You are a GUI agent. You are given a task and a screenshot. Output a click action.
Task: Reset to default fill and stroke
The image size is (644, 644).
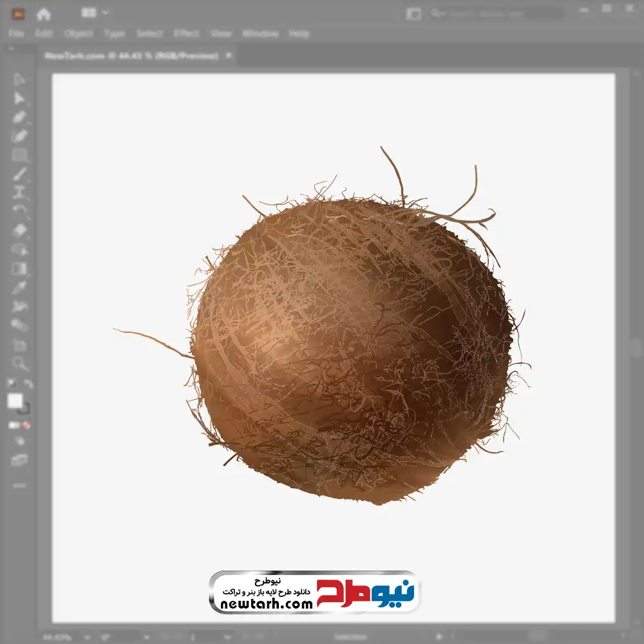[x=11, y=384]
